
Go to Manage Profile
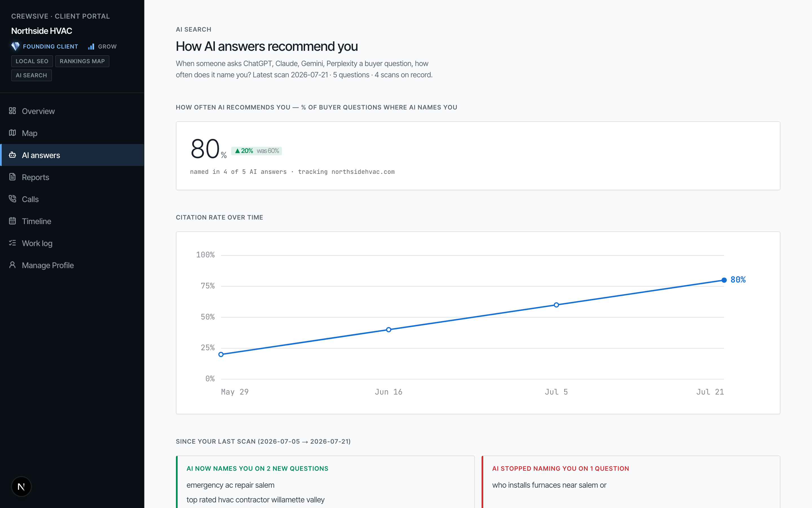[72, 265]
